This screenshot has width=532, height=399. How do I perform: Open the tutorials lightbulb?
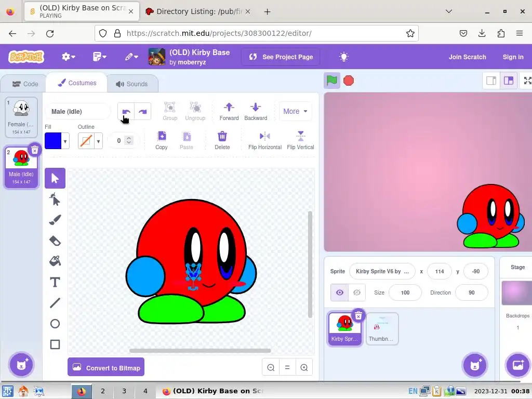(x=344, y=57)
